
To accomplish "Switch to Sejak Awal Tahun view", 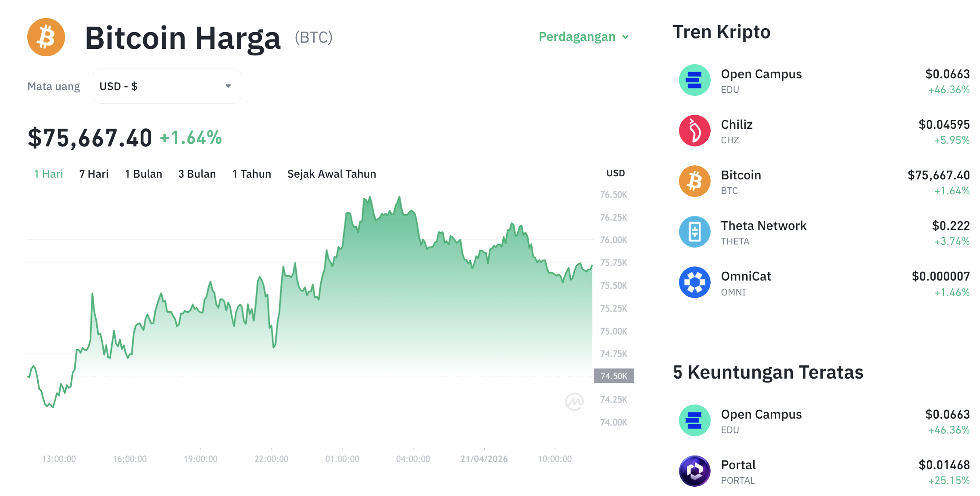I will pos(331,174).
